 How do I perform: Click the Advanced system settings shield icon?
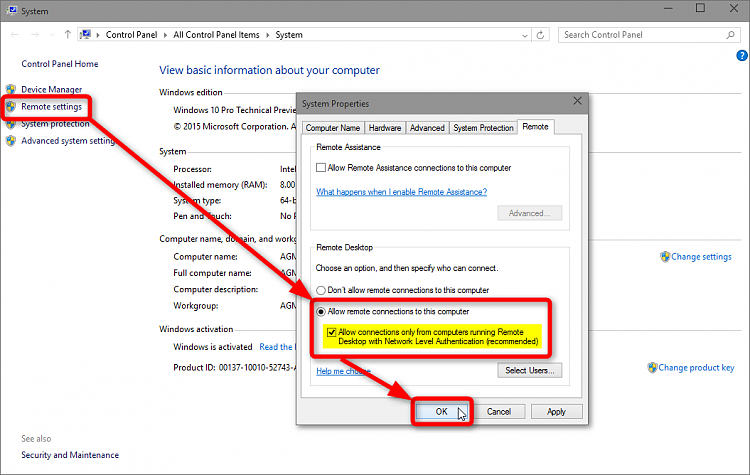click(11, 141)
